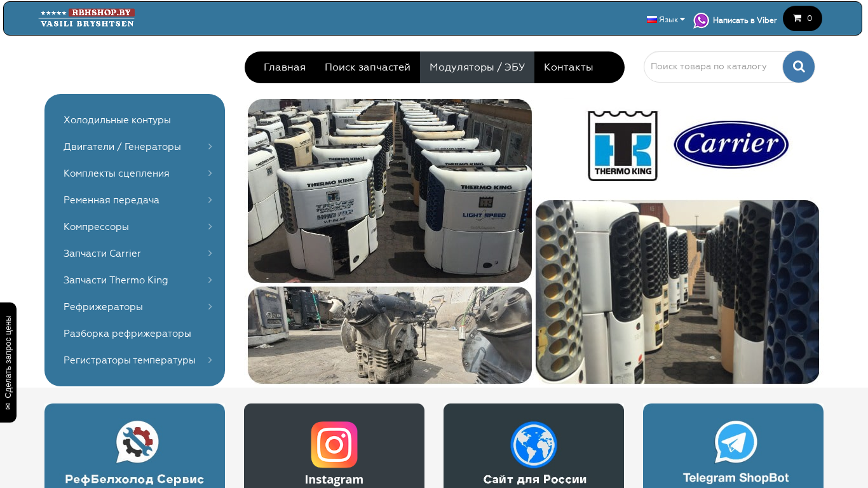Click the RBHSHOP.BY site logo

pyautogui.click(x=86, y=18)
